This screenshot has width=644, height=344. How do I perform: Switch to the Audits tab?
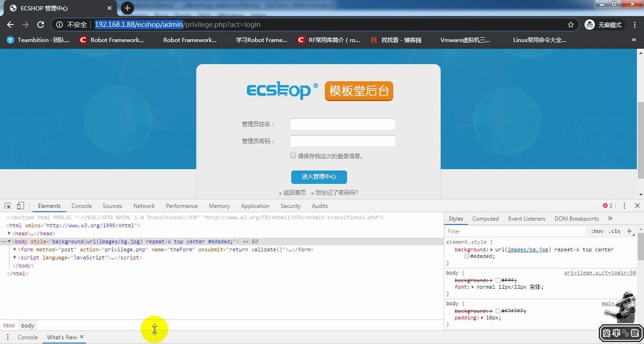(320, 206)
